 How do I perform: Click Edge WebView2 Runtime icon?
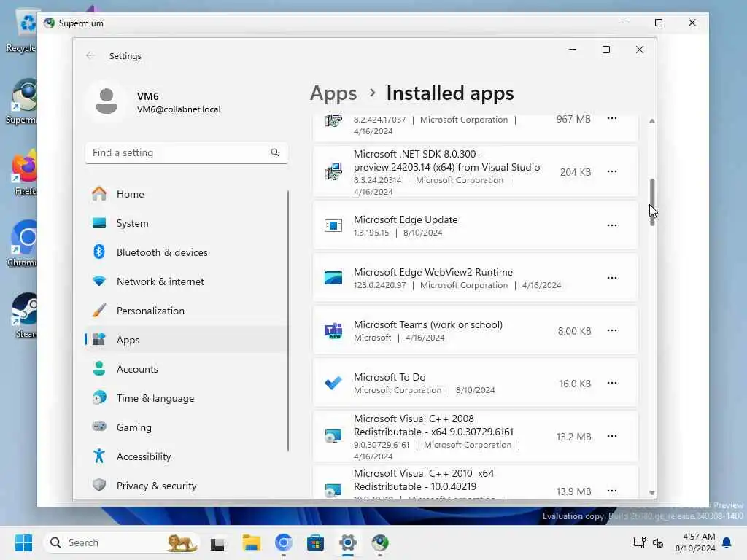tap(333, 278)
